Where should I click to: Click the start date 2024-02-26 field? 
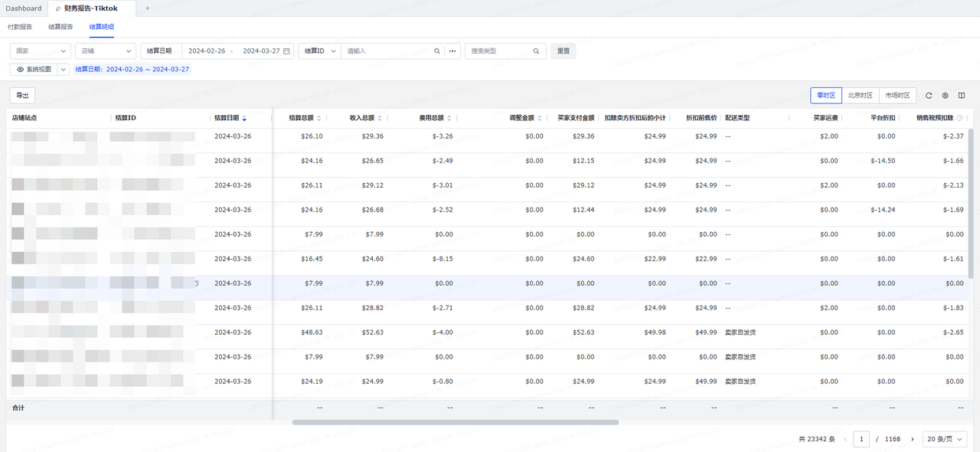(207, 51)
